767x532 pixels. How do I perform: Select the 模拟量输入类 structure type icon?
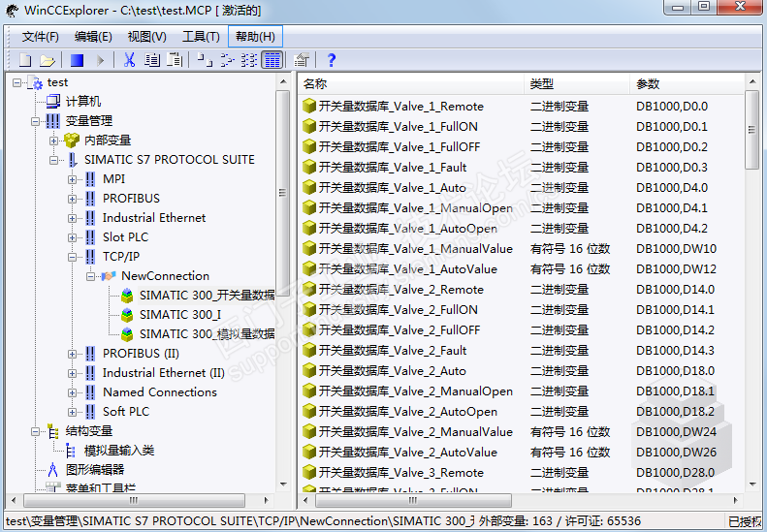click(71, 451)
